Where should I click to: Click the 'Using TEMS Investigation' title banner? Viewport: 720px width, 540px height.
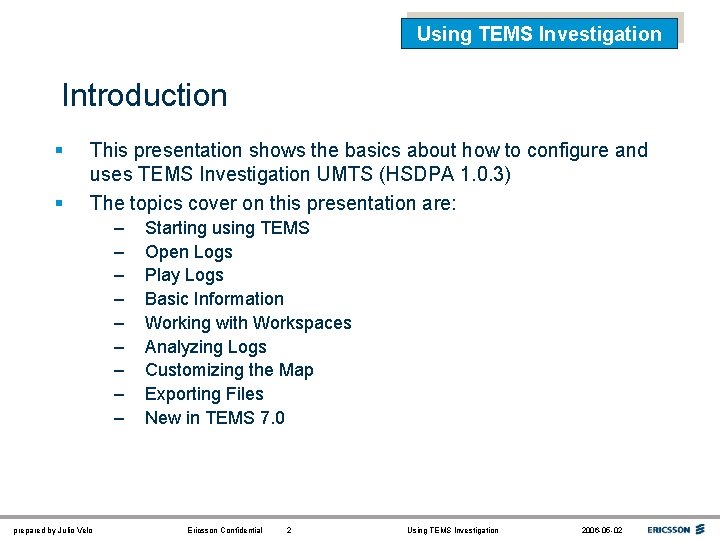pos(539,34)
